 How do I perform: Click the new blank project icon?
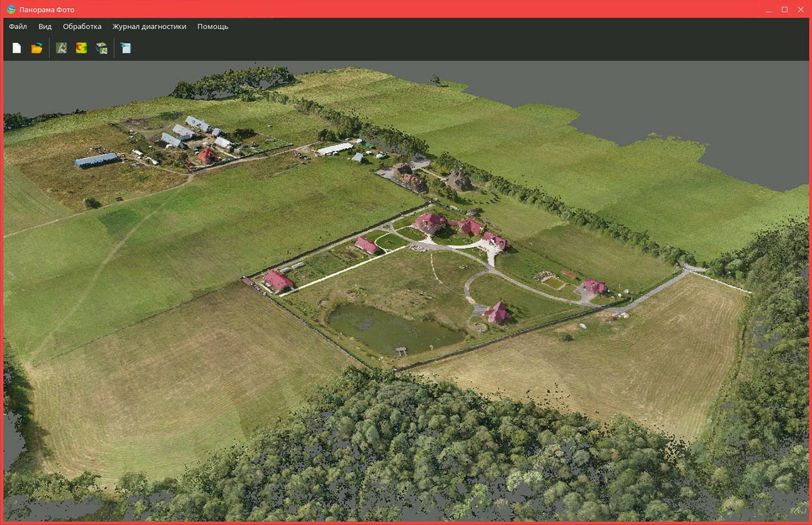coord(17,48)
